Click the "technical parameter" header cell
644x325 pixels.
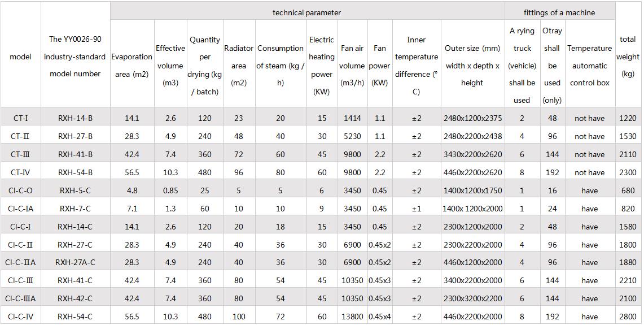coord(306,12)
